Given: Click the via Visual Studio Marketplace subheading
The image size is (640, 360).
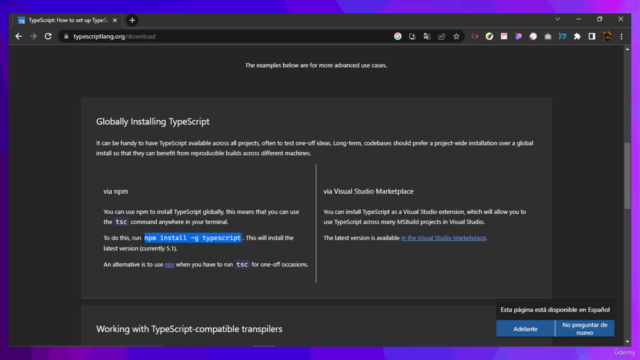Looking at the screenshot, I should [x=368, y=191].
